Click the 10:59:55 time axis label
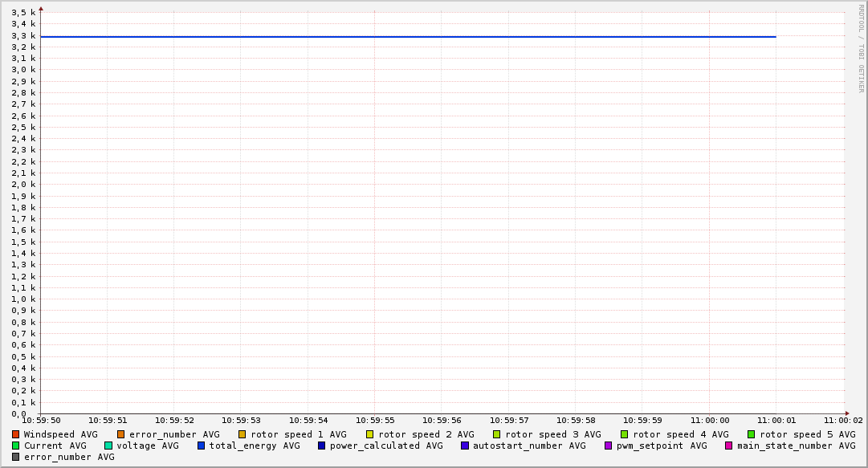This screenshot has height=468, width=868. click(375, 420)
